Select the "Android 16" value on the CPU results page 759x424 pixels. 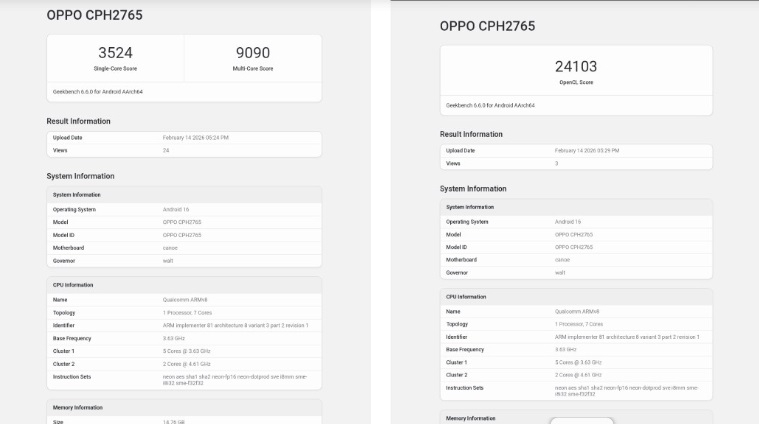tap(176, 210)
